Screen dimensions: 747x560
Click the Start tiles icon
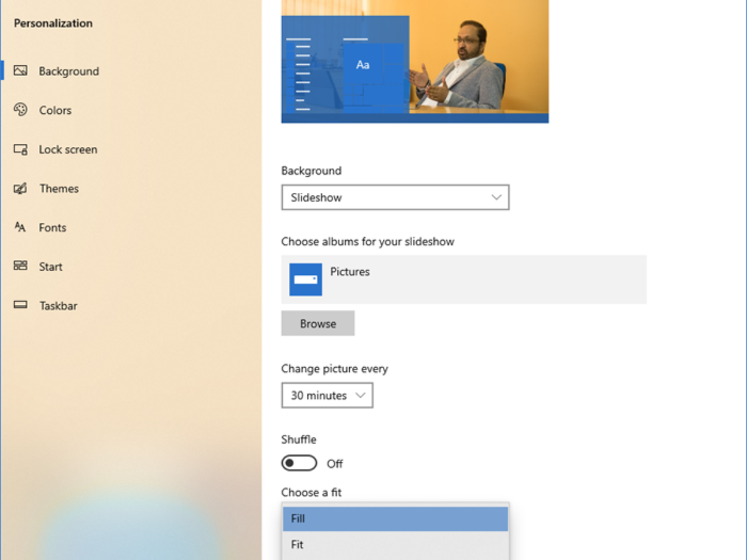click(21, 266)
